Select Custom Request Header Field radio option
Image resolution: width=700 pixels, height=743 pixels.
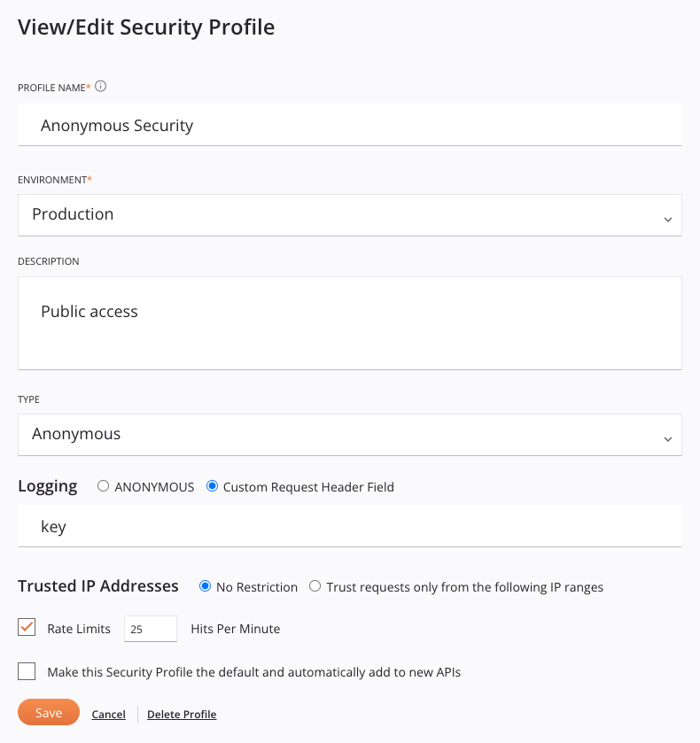click(212, 486)
